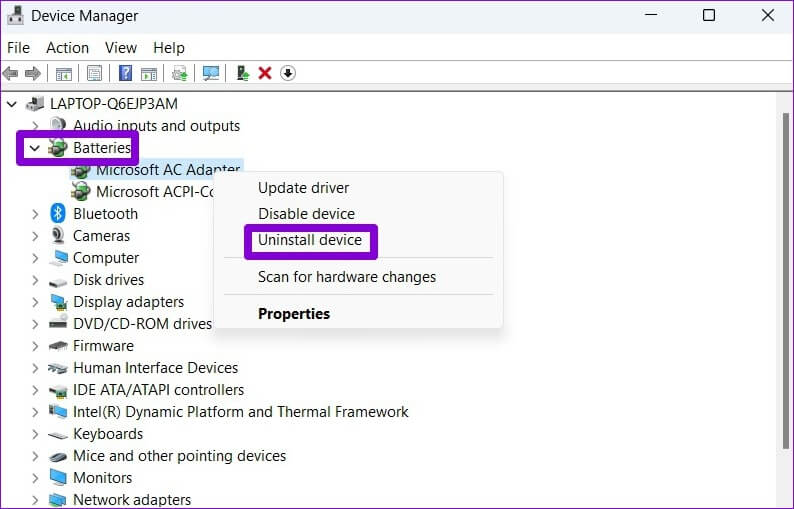Screen dimensions: 794x509
Task: Expand the Bluetooth category
Action: point(35,214)
